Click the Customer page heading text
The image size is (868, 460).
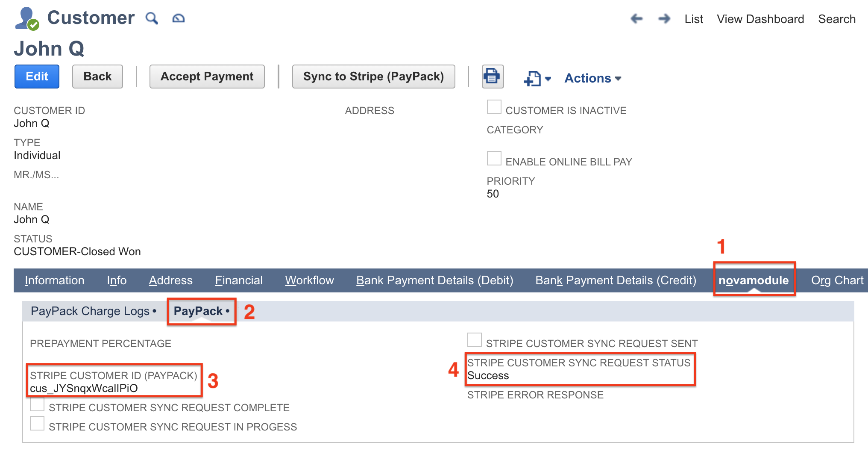[91, 18]
